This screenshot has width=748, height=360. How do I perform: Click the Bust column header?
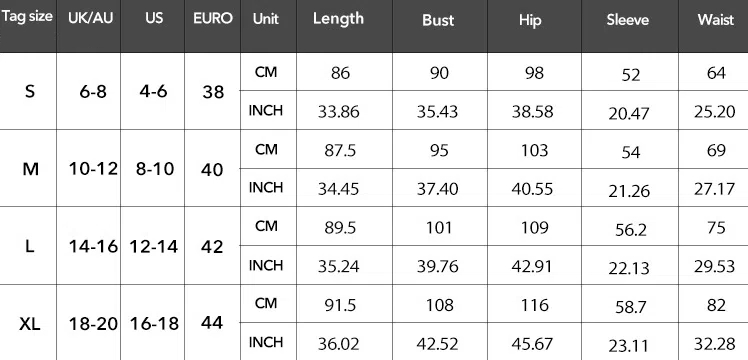click(x=438, y=20)
